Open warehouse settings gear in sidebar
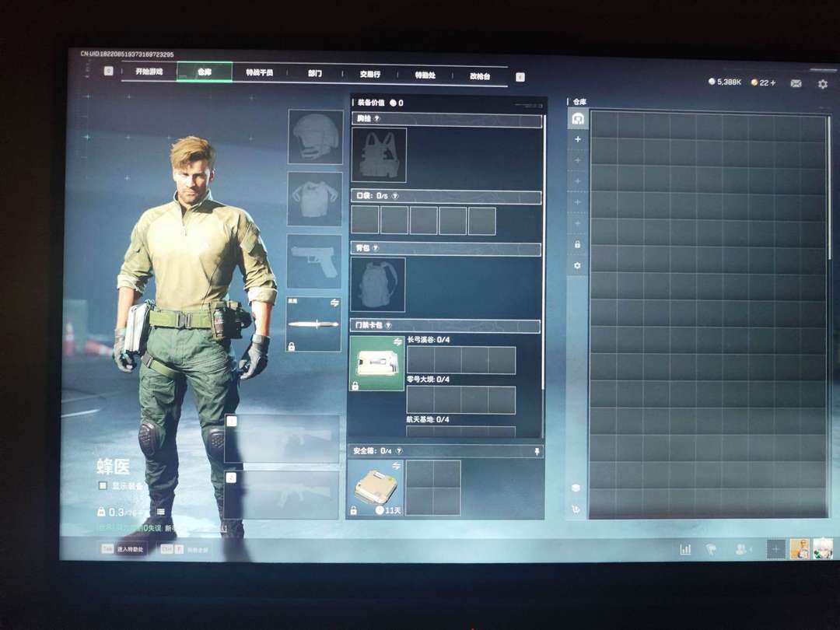 (577, 266)
